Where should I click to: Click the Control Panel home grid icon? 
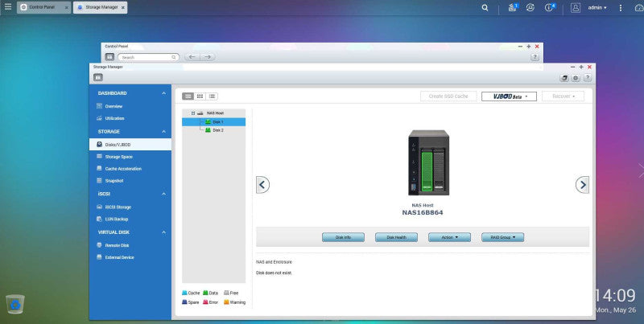pyautogui.click(x=109, y=57)
